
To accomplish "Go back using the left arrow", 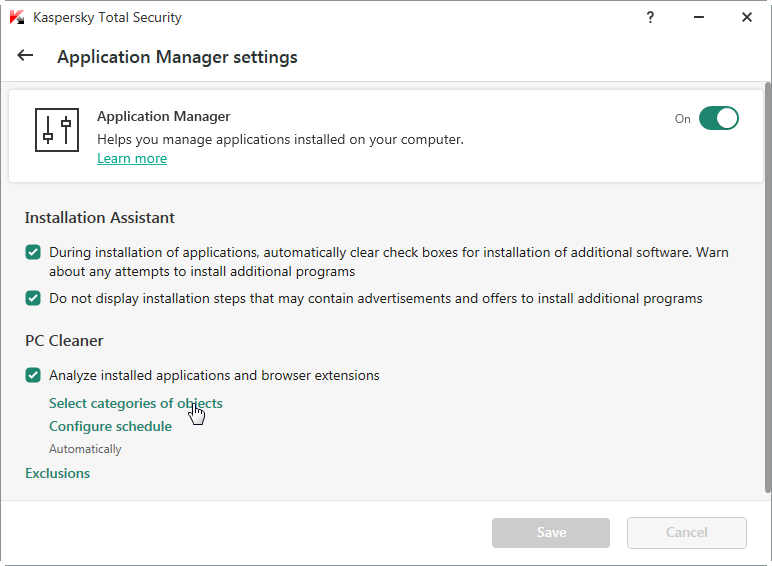I will pyautogui.click(x=25, y=56).
